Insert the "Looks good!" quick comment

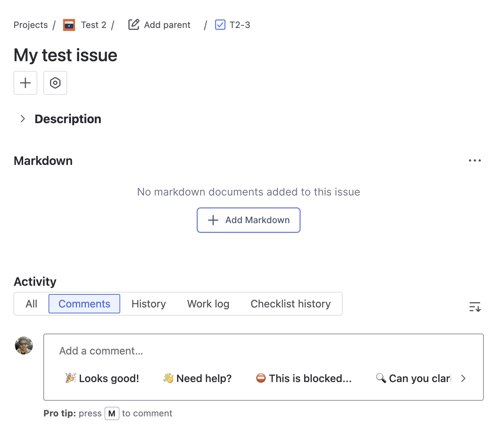(x=102, y=378)
